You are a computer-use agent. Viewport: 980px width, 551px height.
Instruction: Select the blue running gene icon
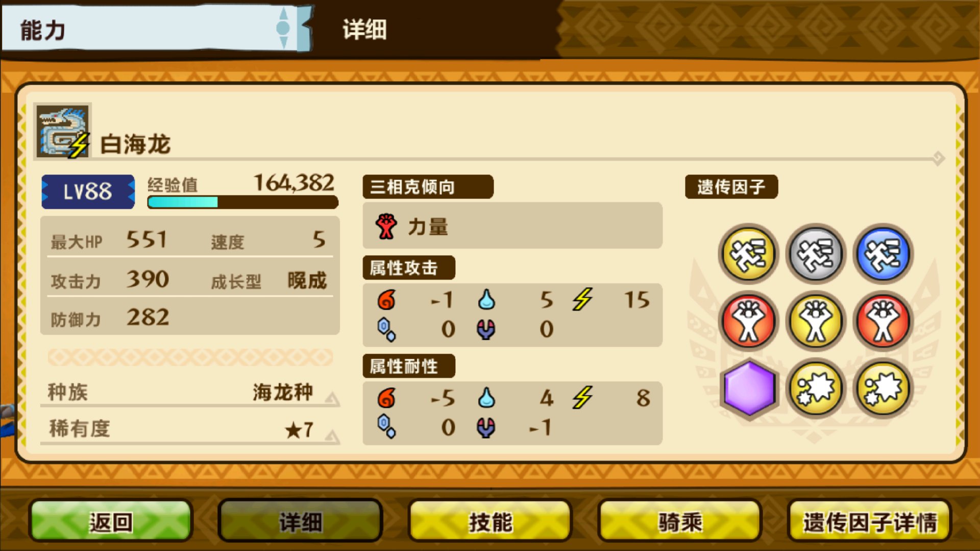[x=883, y=254]
